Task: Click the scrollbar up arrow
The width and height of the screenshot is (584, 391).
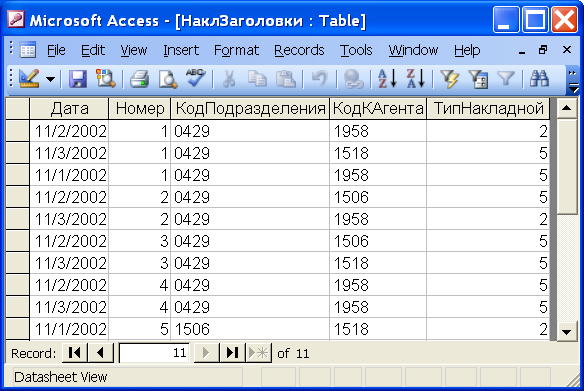Action: (x=566, y=108)
